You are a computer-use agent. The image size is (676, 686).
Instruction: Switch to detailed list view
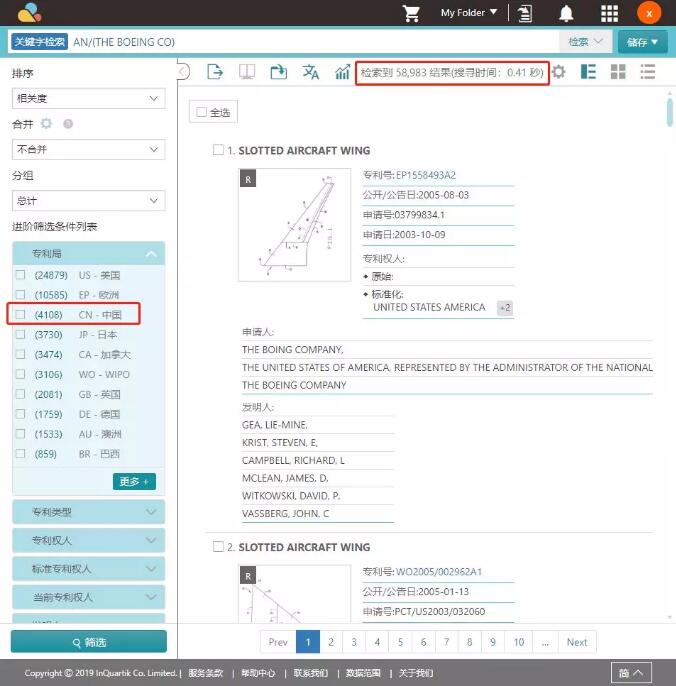click(x=588, y=71)
